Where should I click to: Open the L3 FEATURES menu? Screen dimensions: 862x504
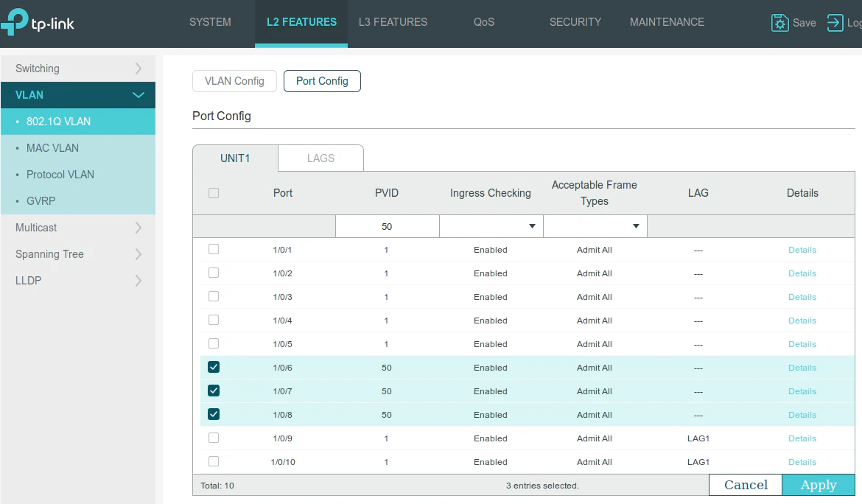[x=393, y=22]
